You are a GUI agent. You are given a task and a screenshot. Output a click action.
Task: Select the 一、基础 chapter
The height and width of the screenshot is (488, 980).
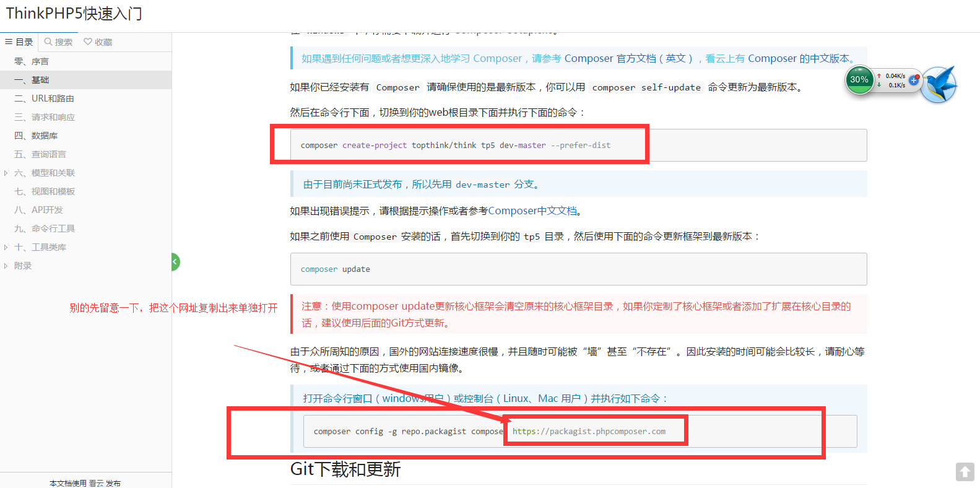pyautogui.click(x=85, y=80)
